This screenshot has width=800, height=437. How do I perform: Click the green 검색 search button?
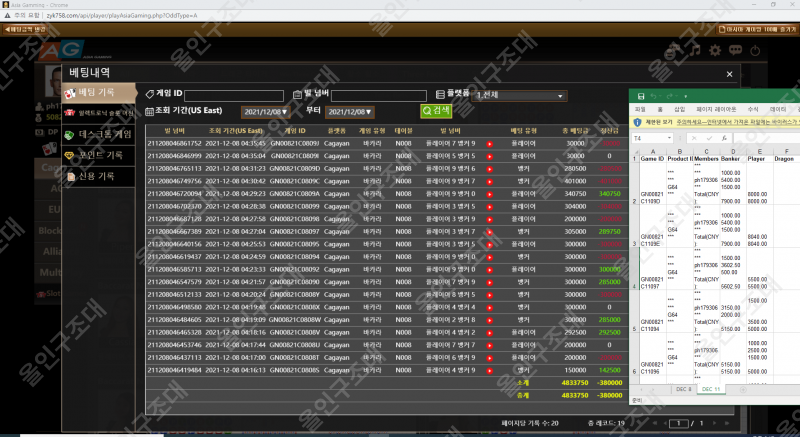click(x=436, y=110)
